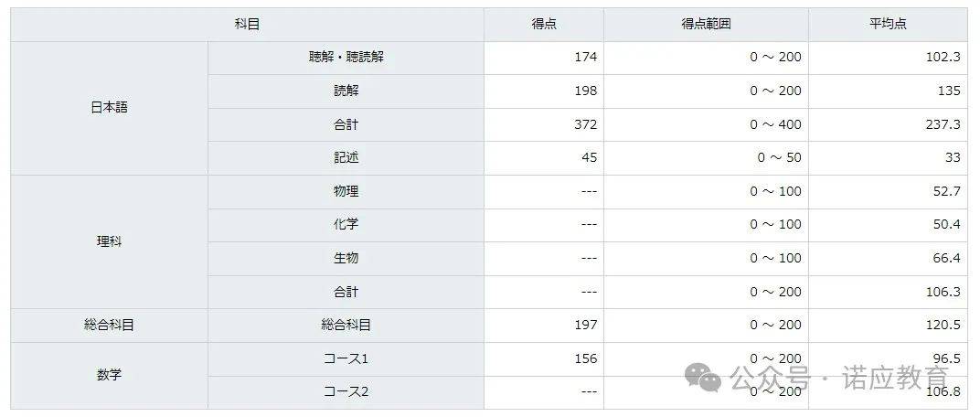980x417 pixels.
Task: Click the WeChat logo icon in watermark
Action: [703, 377]
